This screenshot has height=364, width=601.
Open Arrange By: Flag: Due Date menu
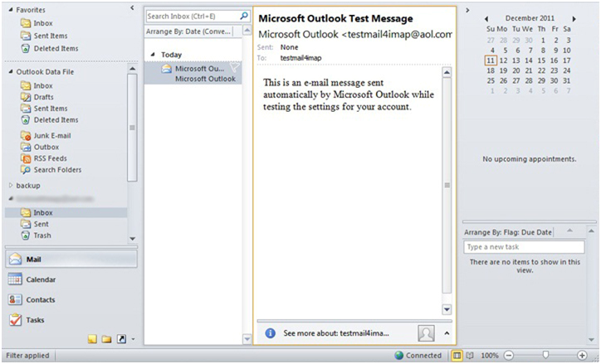coord(508,232)
